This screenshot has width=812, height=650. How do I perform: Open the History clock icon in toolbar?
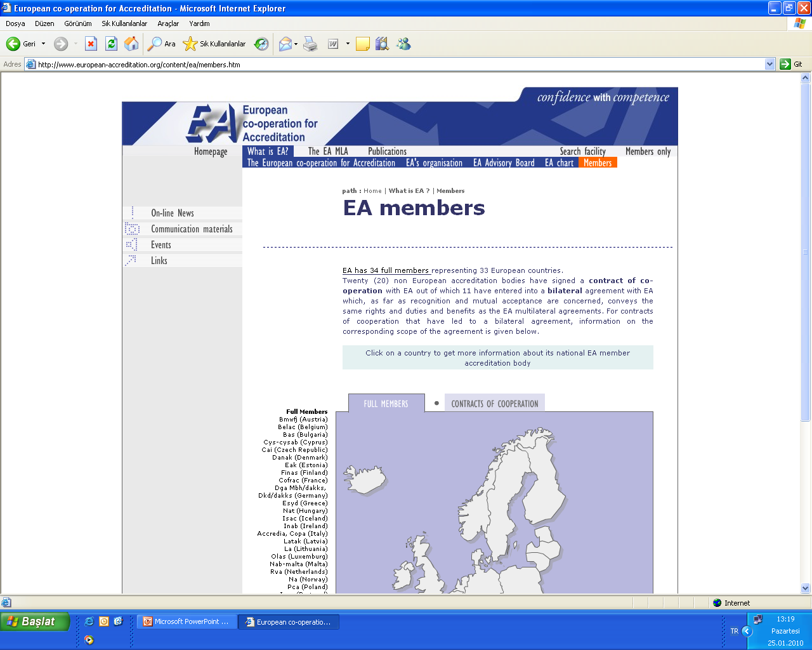tap(261, 44)
